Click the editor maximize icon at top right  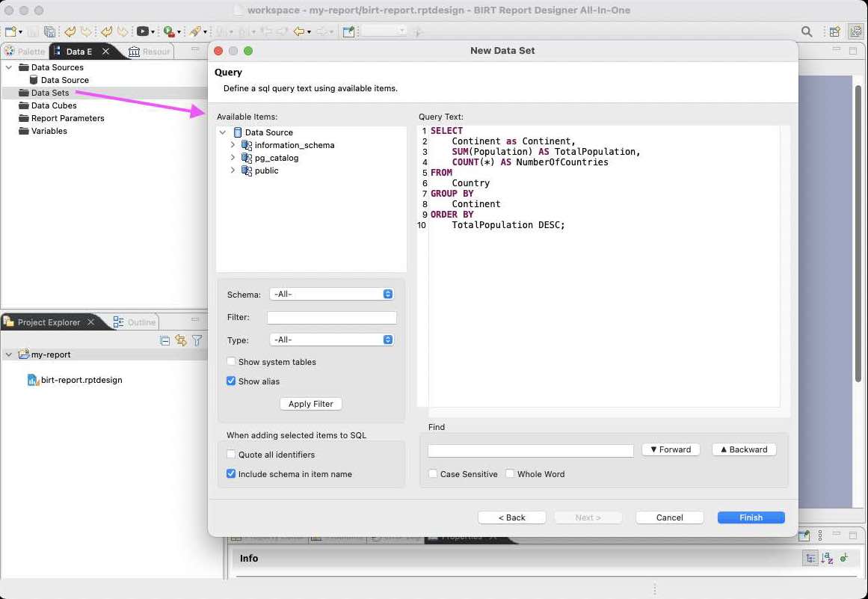point(853,50)
